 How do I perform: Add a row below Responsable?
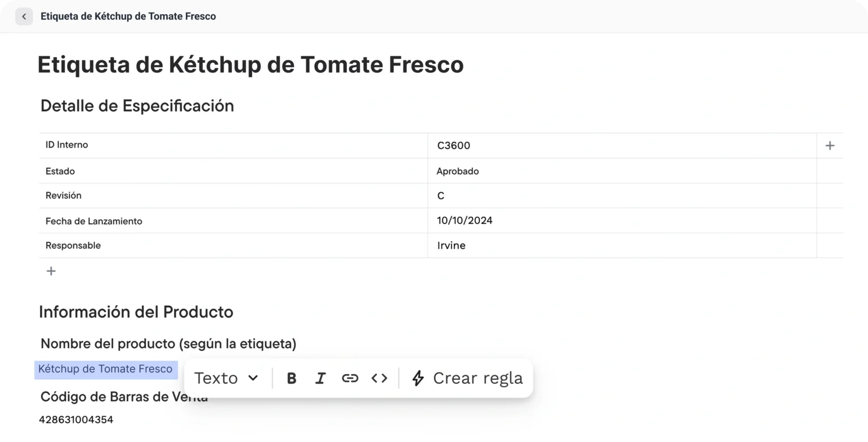point(51,271)
